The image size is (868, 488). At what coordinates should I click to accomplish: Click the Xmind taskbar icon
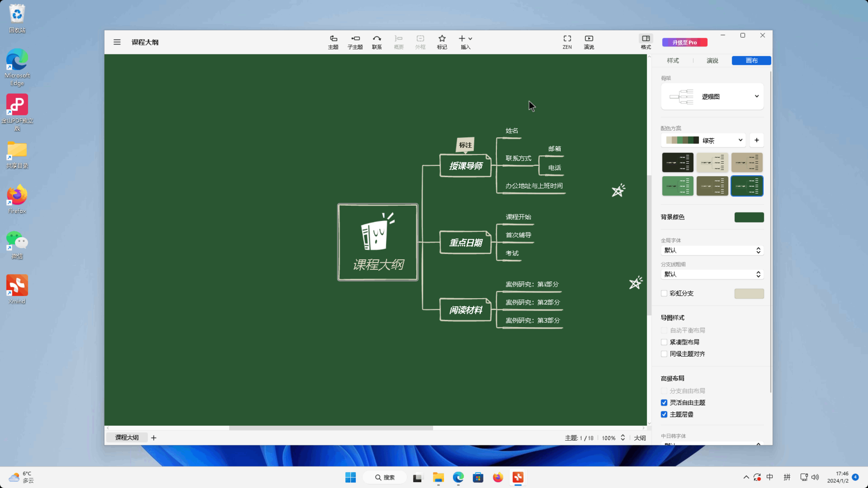click(518, 478)
